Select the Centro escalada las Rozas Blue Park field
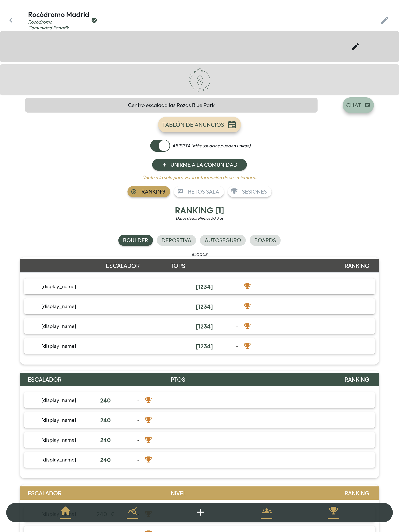Image resolution: width=399 pixels, height=532 pixels. [x=171, y=105]
